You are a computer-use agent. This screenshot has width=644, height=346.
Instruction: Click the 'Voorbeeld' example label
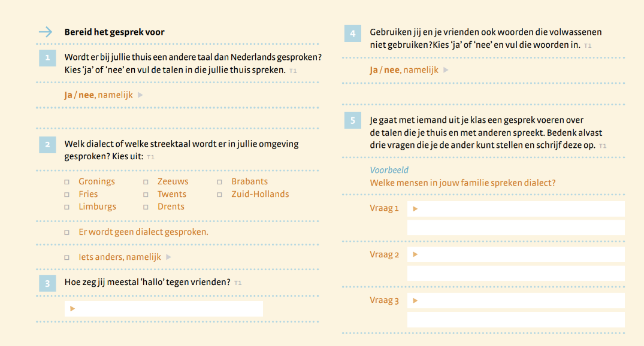[389, 171]
